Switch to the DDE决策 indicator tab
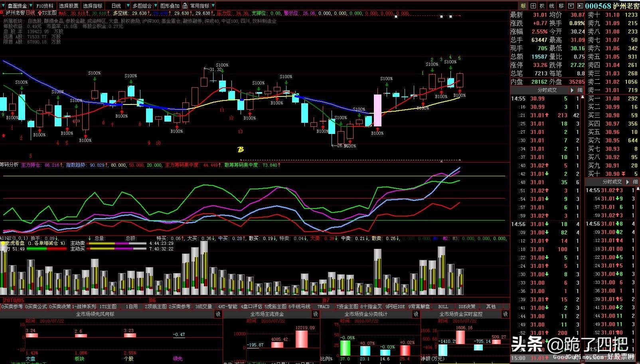Screen dimensions: 640x364 (x=467, y=307)
